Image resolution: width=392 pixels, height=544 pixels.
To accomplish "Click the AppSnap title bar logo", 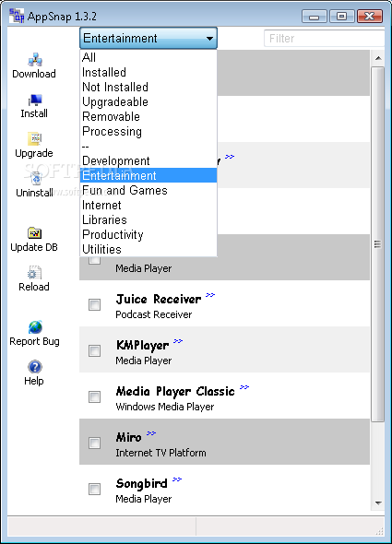I will tap(17, 16).
